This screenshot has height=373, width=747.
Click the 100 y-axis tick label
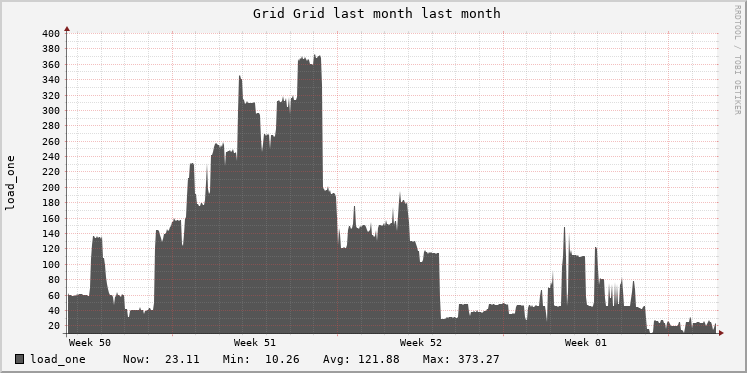point(51,265)
